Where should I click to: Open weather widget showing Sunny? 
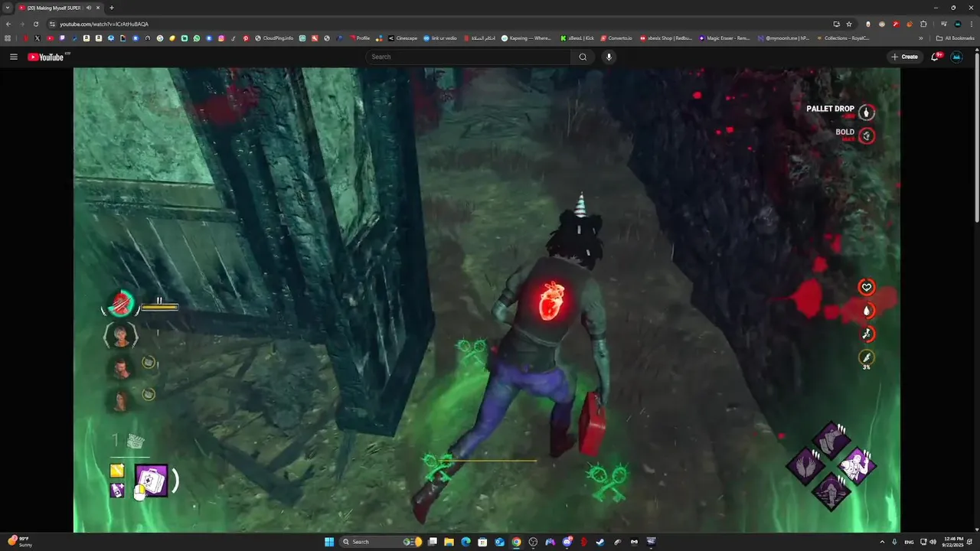pyautogui.click(x=19, y=542)
